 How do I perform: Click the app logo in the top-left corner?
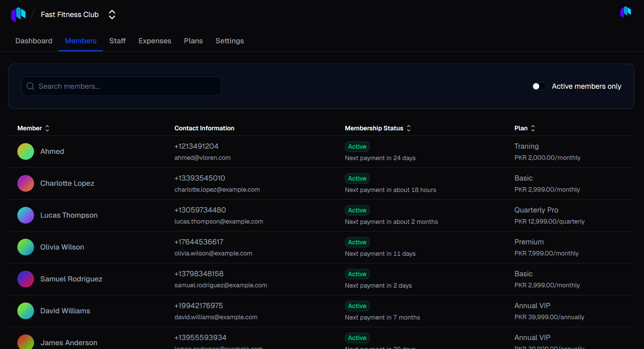pos(19,14)
